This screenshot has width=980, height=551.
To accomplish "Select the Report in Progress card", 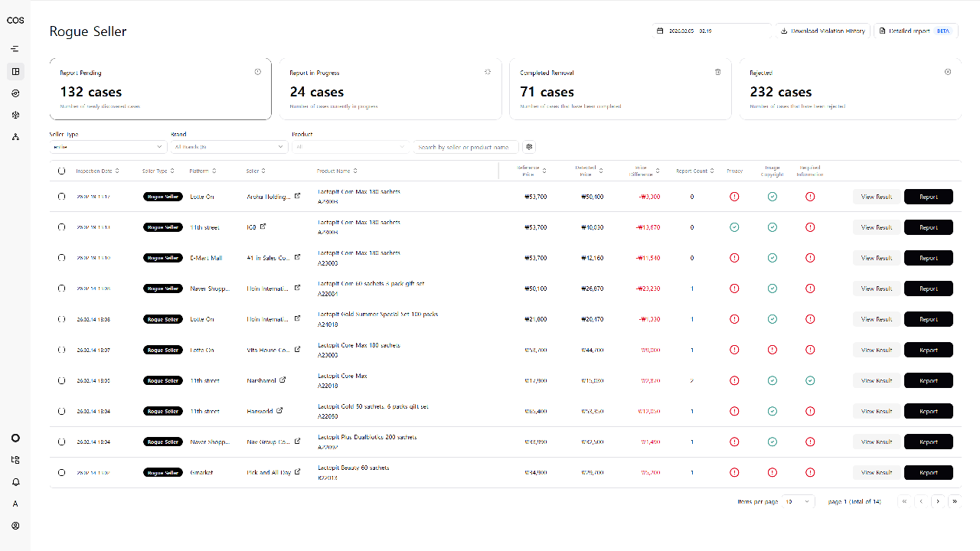I will tap(390, 89).
